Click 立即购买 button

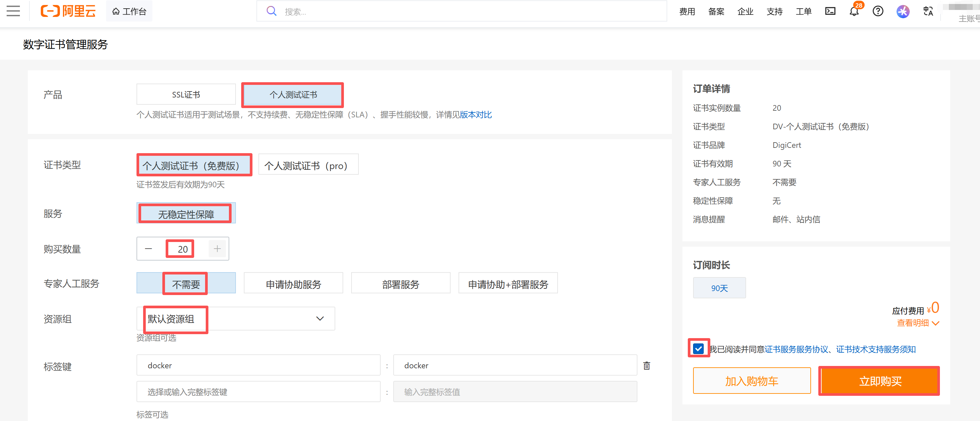[880, 381]
